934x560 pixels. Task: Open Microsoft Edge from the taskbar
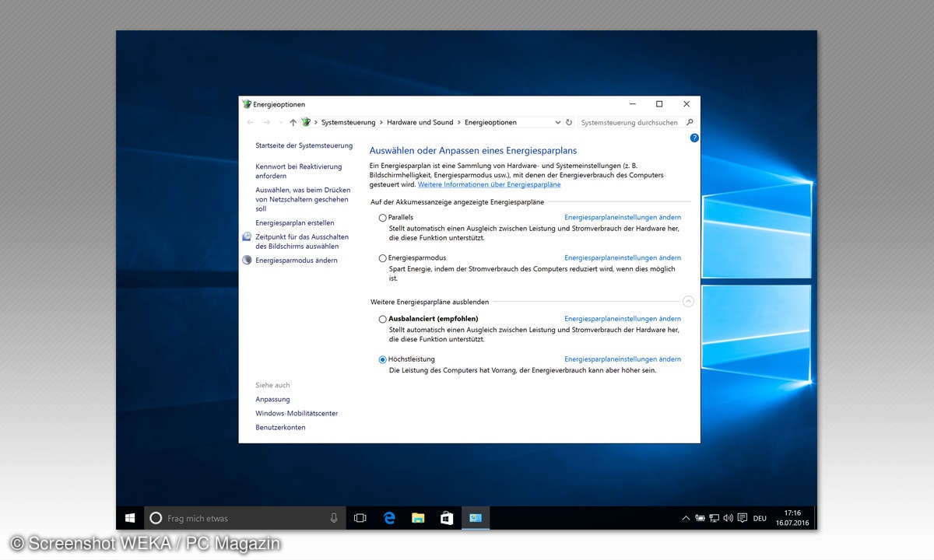click(x=389, y=518)
